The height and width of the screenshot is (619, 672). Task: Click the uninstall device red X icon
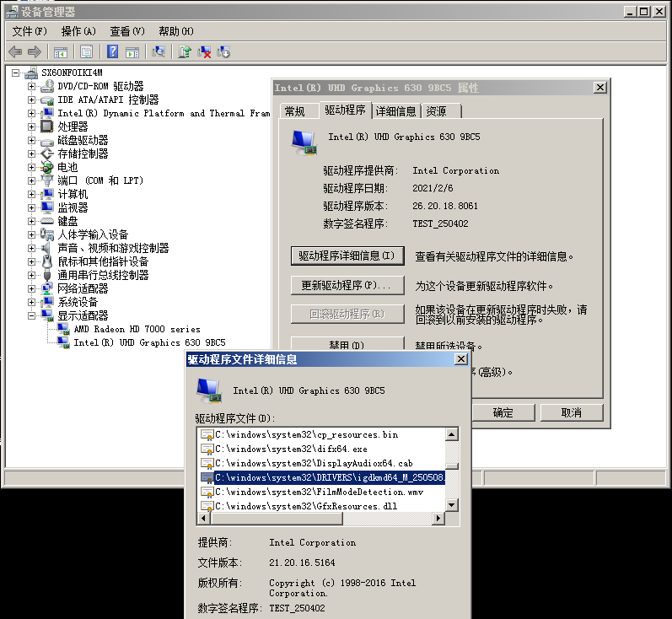(x=204, y=52)
